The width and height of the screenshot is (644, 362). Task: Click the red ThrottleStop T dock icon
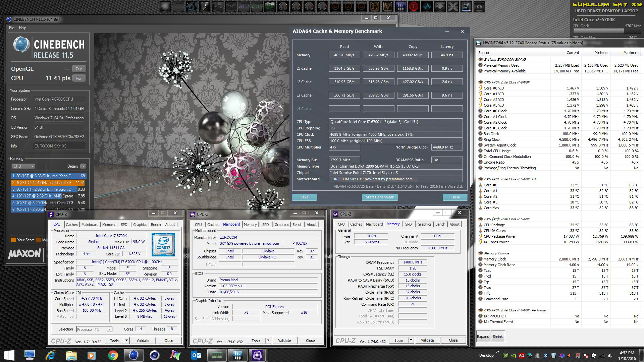(414, 6)
